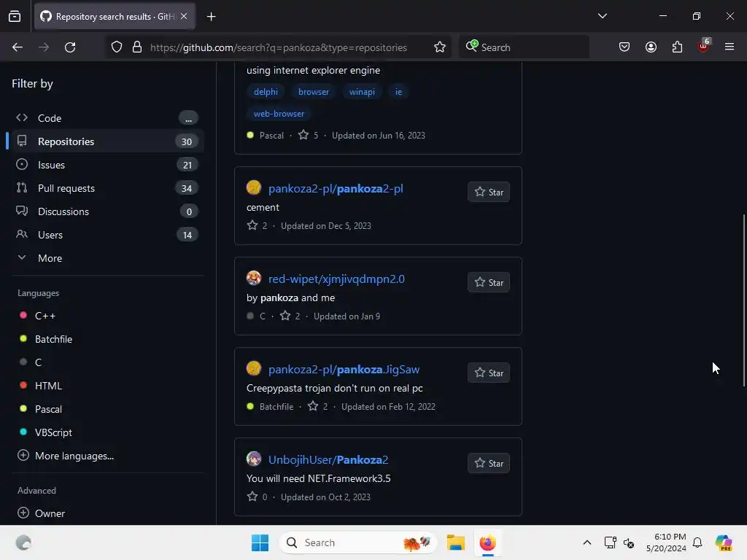The width and height of the screenshot is (747, 560).
Task: Close the Repository search results tab
Action: pos(184,16)
